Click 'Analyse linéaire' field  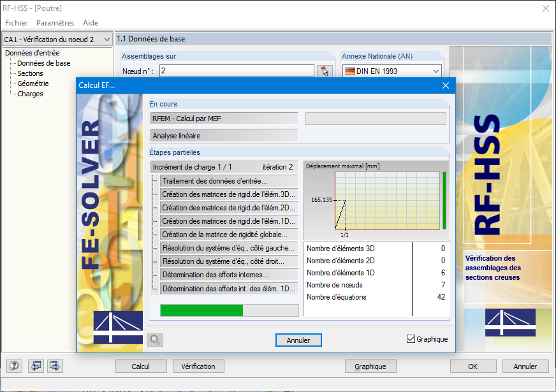point(224,136)
